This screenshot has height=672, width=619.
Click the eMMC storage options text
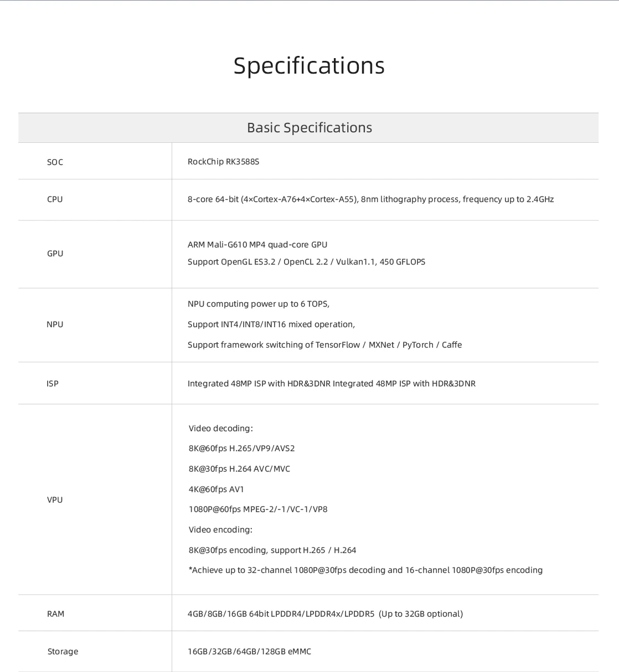tap(249, 652)
